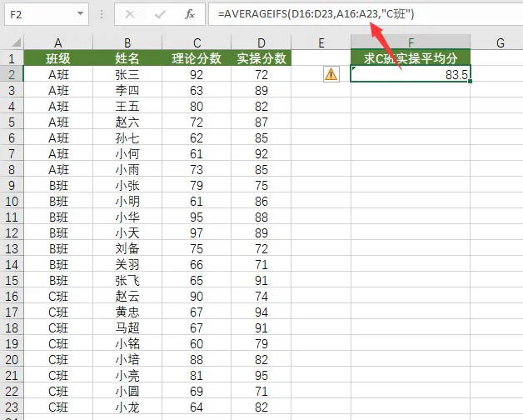523x420 pixels.
Task: Open the Name Box dropdown arrow
Action: [80, 13]
